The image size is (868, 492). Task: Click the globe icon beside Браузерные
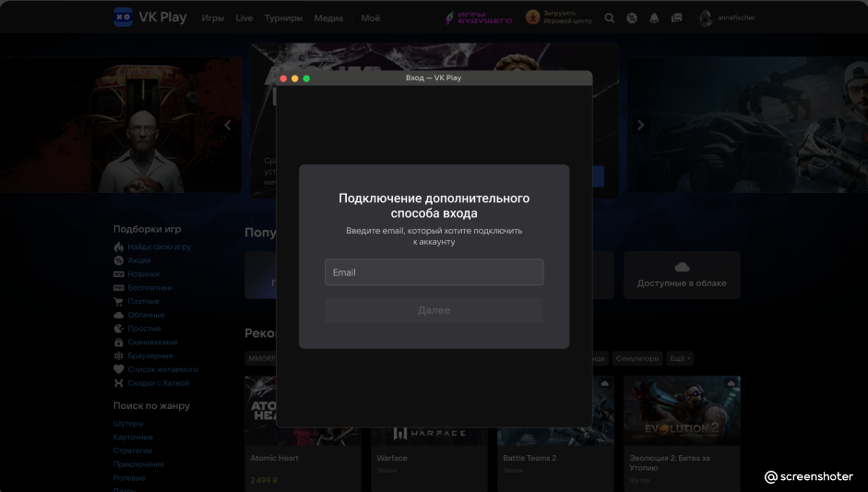(x=118, y=355)
